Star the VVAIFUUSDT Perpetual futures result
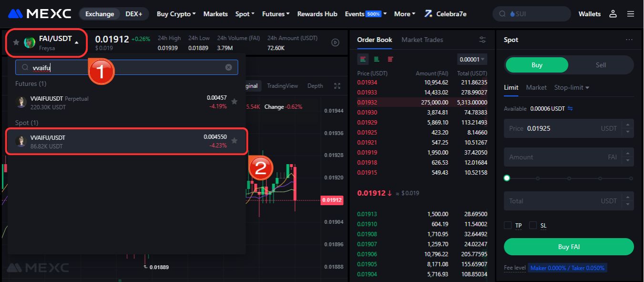Viewport: 644px width, 282px height. 234,102
